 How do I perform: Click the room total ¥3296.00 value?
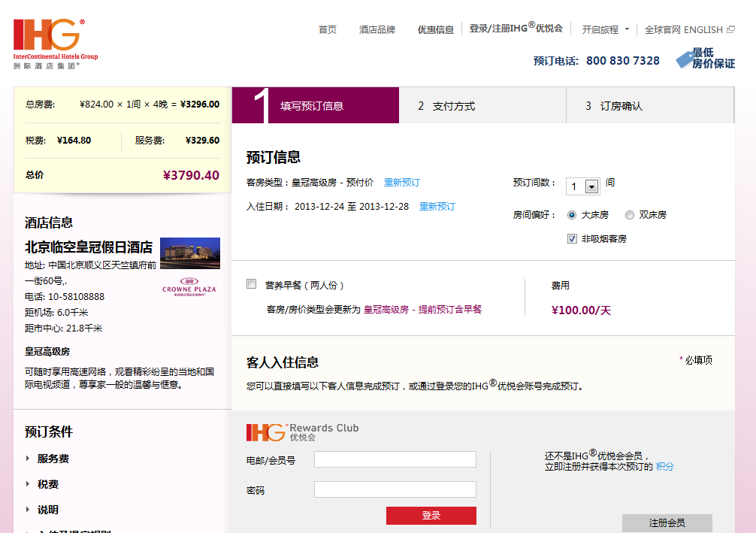(200, 104)
